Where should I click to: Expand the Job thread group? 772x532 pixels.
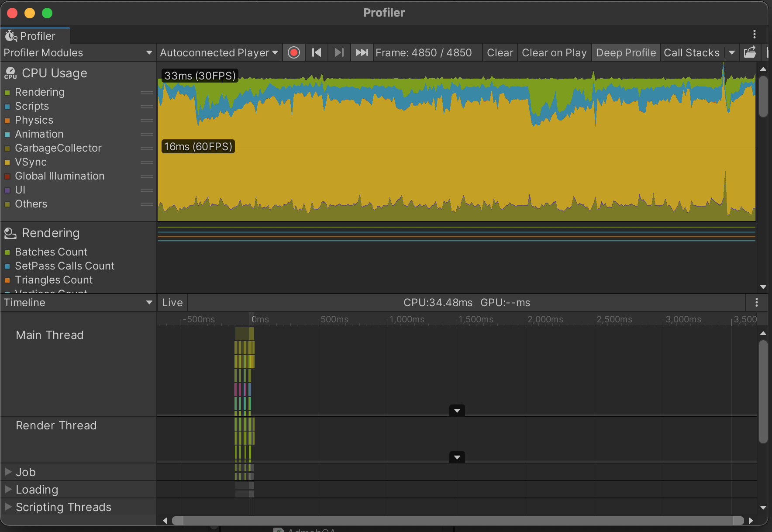pyautogui.click(x=8, y=472)
